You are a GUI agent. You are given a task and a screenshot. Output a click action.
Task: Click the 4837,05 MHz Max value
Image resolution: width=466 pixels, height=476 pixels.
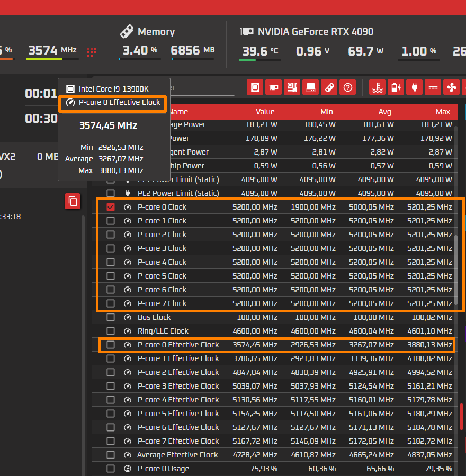pyautogui.click(x=429, y=455)
